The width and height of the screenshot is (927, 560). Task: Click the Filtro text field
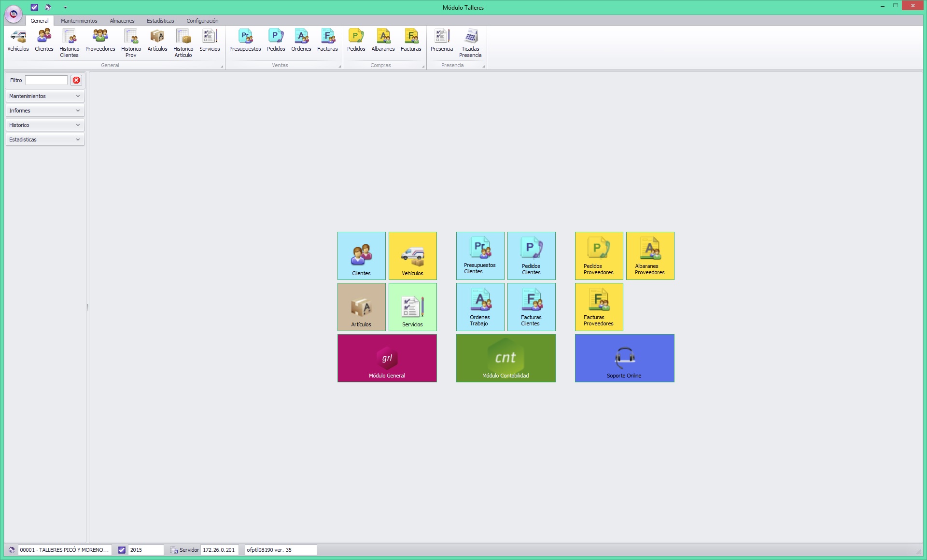[46, 80]
